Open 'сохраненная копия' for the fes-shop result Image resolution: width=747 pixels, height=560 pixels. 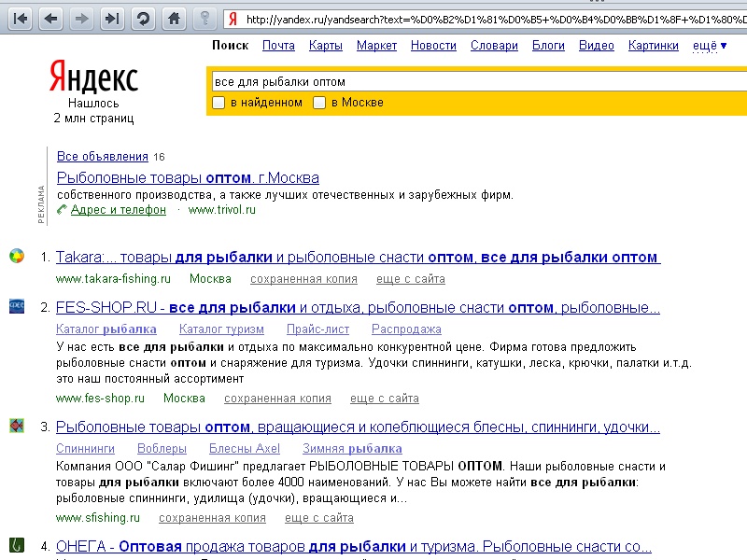click(x=277, y=399)
